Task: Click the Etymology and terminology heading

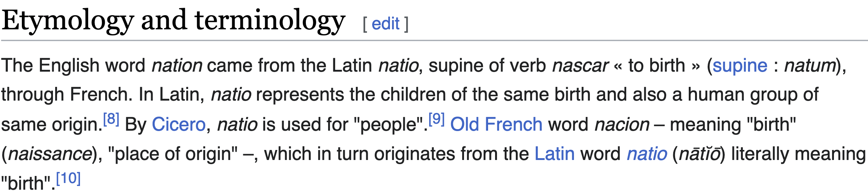Action: tap(173, 20)
